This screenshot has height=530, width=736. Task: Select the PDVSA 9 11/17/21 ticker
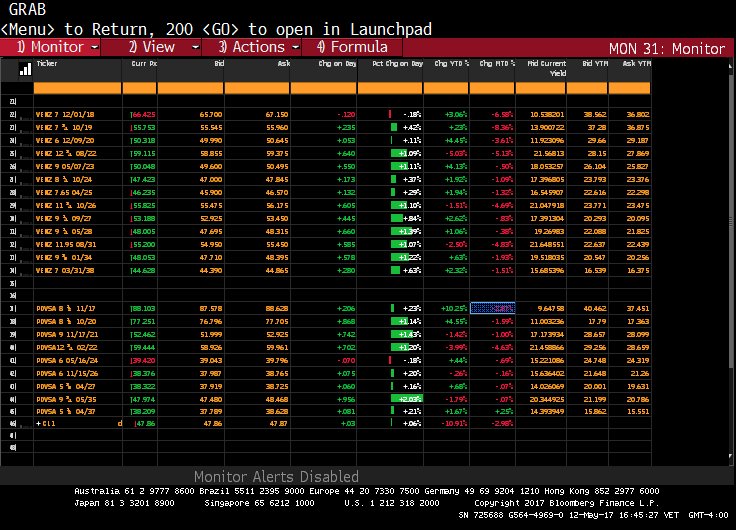click(x=67, y=335)
